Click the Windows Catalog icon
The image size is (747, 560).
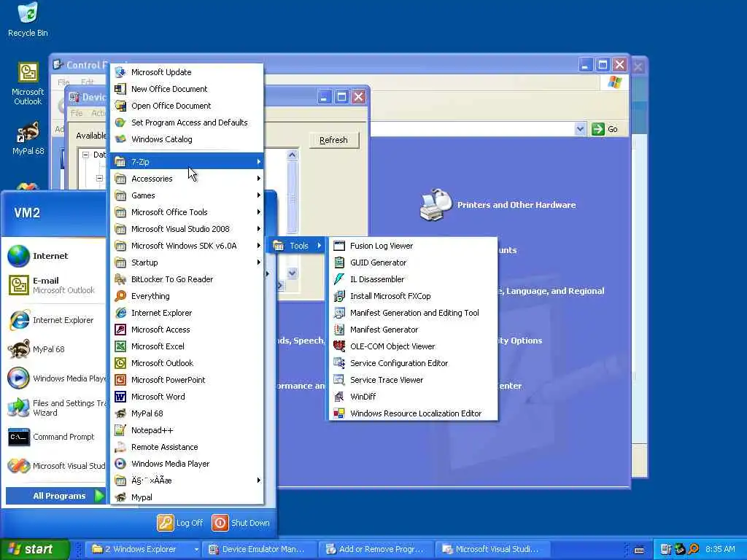(x=120, y=139)
